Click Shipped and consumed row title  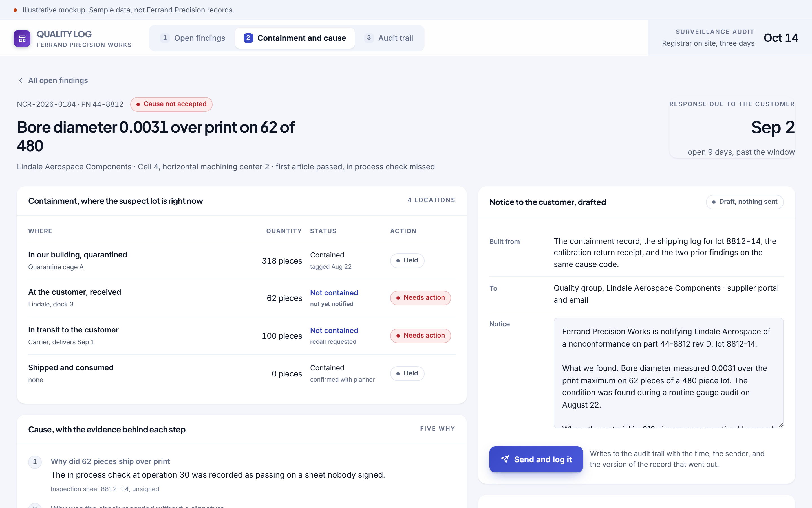(x=71, y=367)
